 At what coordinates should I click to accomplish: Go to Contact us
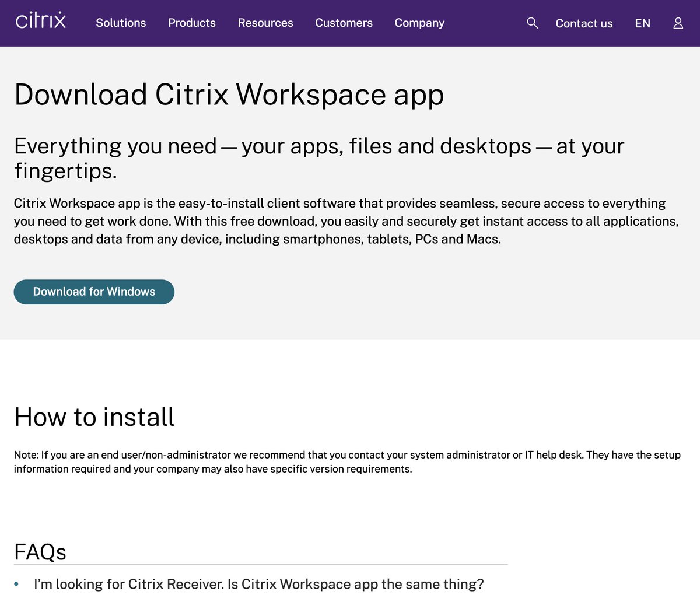[x=584, y=23]
